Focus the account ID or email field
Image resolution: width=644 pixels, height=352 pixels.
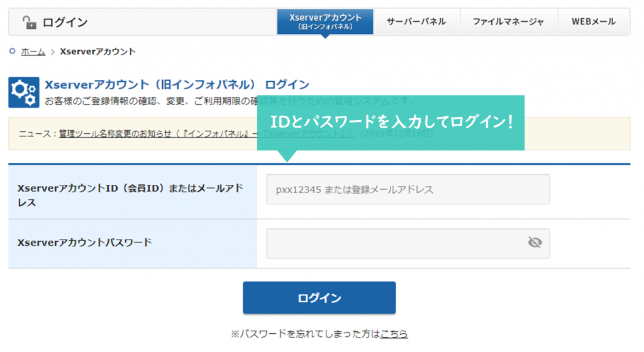click(408, 190)
